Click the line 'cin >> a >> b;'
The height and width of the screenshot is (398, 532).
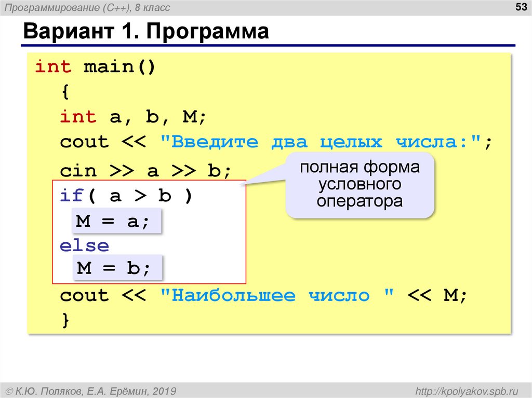click(x=145, y=171)
